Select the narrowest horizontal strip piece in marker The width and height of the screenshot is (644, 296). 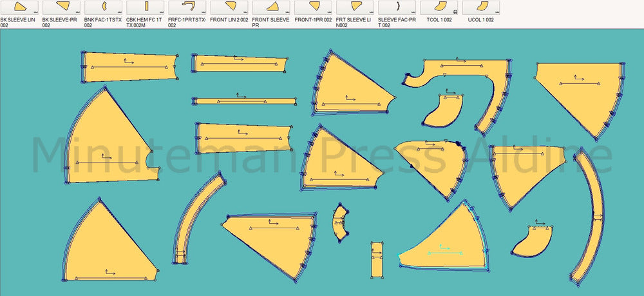245,101
